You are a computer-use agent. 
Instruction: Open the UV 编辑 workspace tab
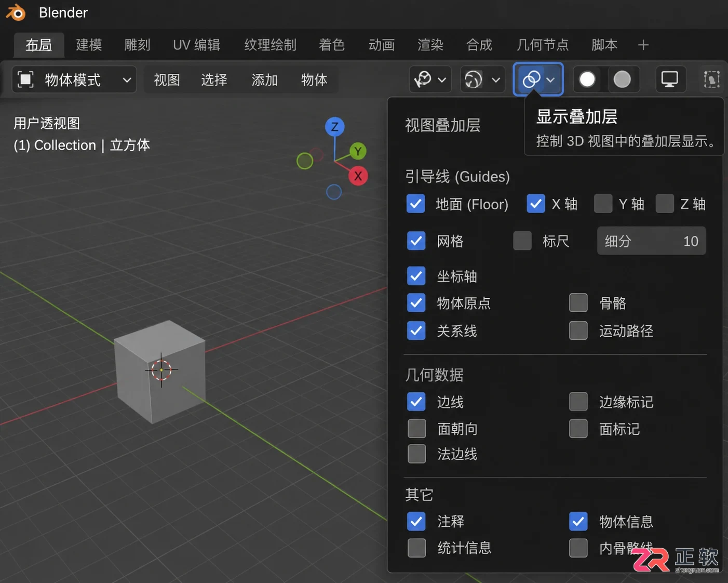coord(196,45)
